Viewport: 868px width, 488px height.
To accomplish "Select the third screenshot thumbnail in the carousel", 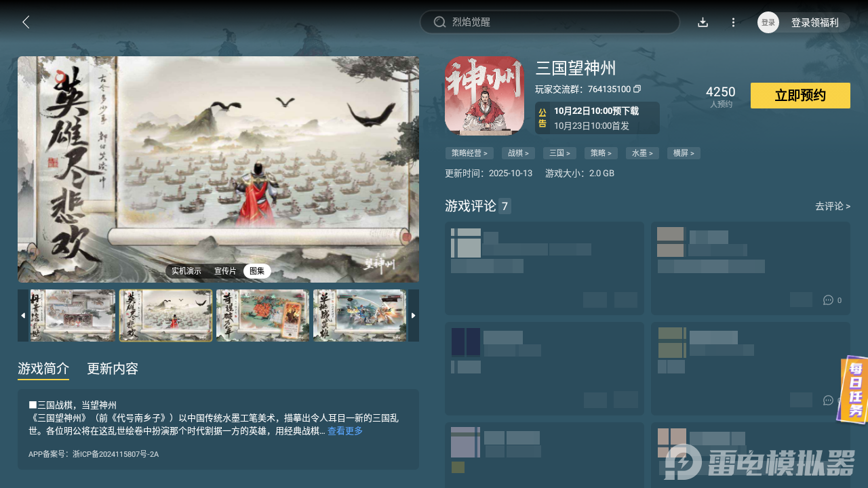I will pyautogui.click(x=262, y=315).
